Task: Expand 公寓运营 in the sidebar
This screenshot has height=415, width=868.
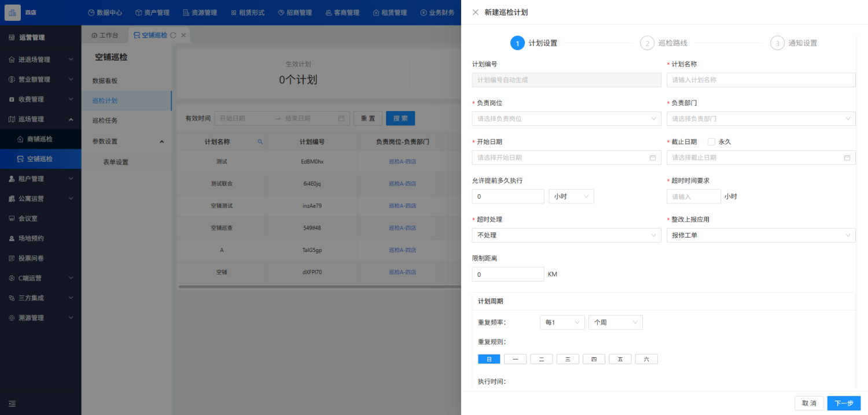Action: pyautogui.click(x=41, y=198)
